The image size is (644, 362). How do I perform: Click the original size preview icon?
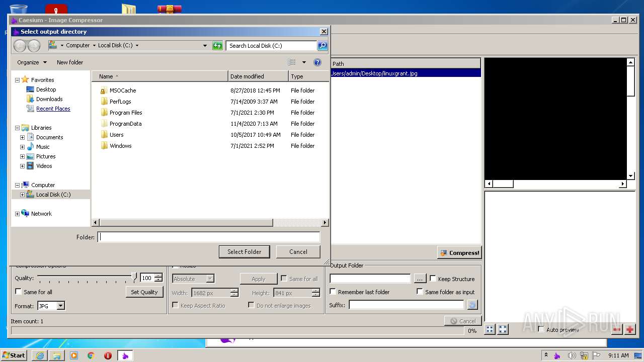[x=503, y=330]
